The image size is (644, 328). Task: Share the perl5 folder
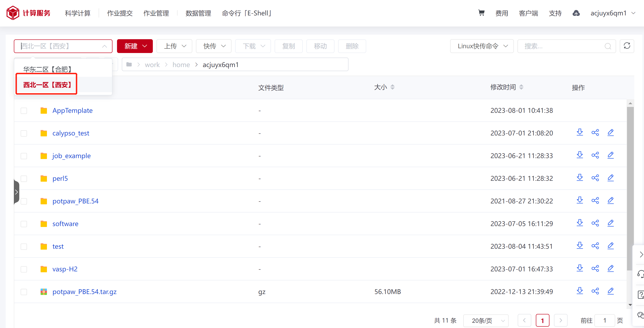(595, 178)
